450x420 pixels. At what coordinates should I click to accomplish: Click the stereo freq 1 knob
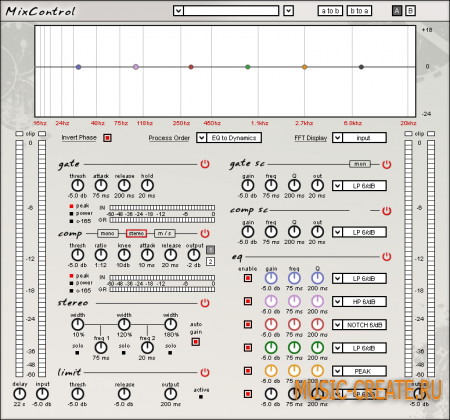[x=101, y=348]
